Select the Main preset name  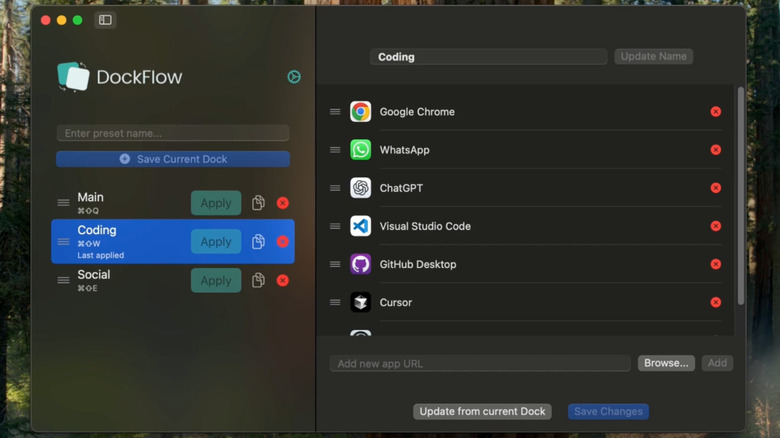[x=91, y=198]
